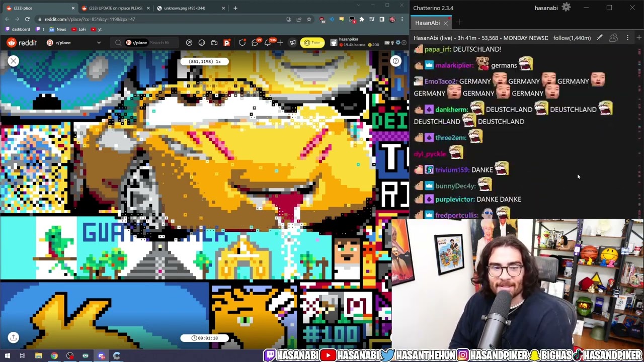Screen dimensions: 644x362
Task: Click the 00:01:10 placement timer
Action: [x=204, y=338]
